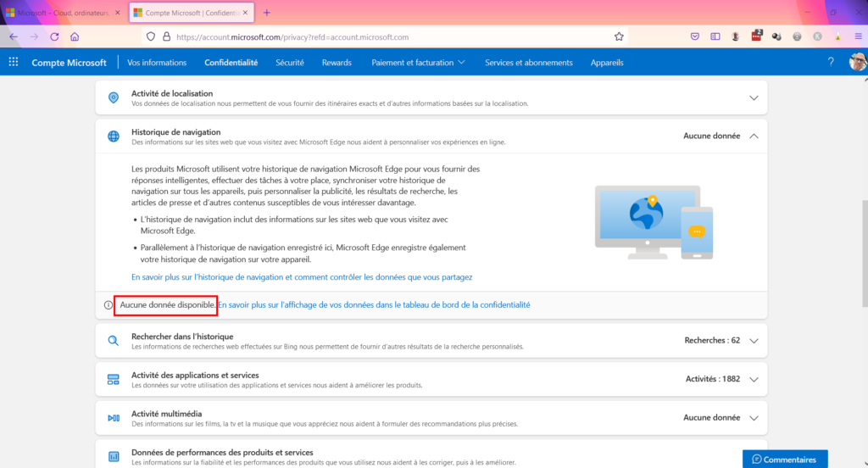Click the chart icon for Données de performances
The height and width of the screenshot is (468, 868).
click(x=114, y=457)
